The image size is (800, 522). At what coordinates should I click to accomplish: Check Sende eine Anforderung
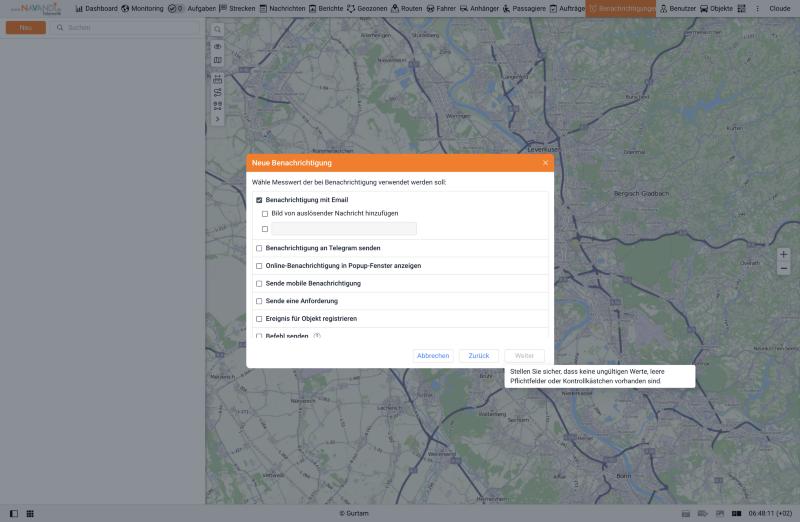(x=259, y=301)
